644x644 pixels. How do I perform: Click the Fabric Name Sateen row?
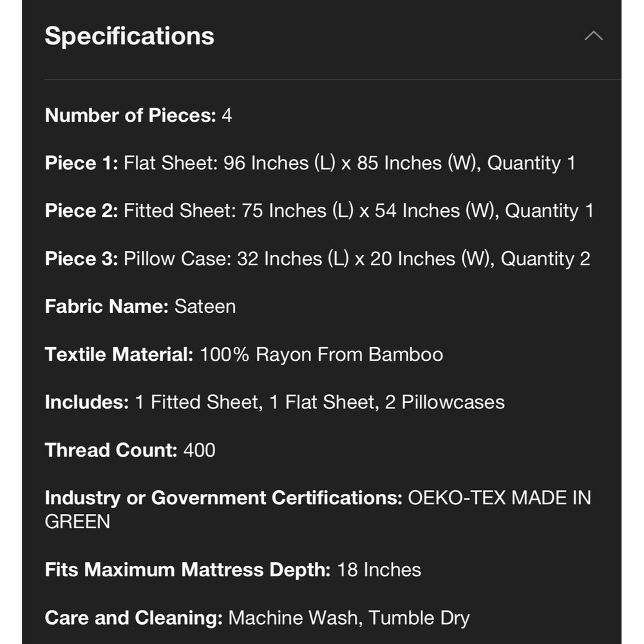coord(140,307)
